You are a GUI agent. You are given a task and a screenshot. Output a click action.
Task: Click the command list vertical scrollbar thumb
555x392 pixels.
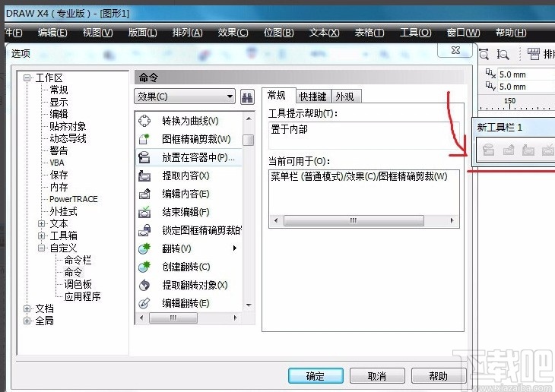point(248,140)
